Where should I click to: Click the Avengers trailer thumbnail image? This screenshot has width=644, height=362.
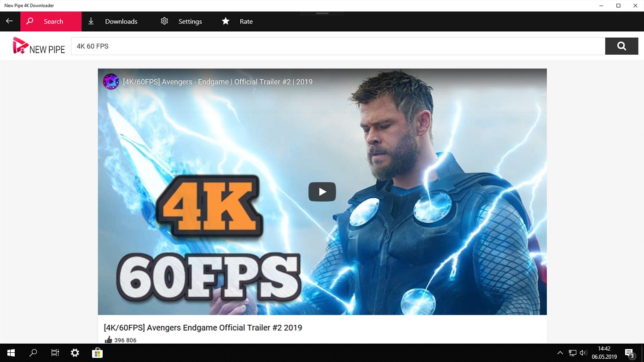tap(322, 192)
